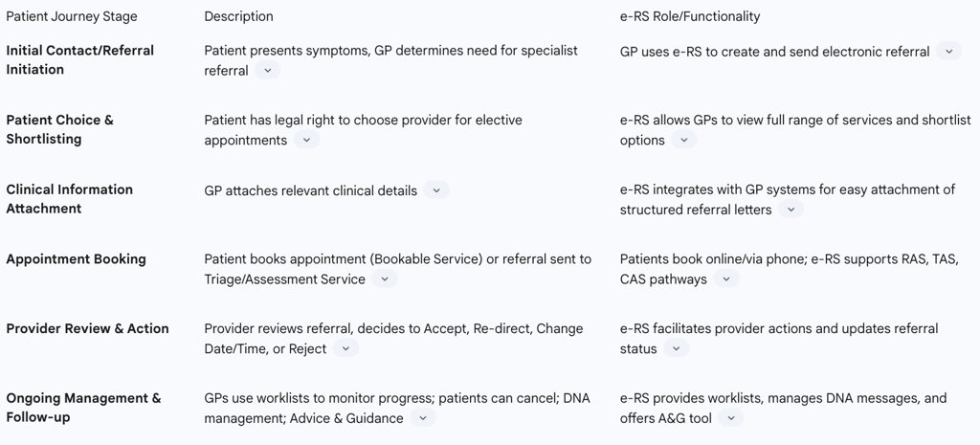
Task: Click the 'Description' column header
Action: [238, 16]
